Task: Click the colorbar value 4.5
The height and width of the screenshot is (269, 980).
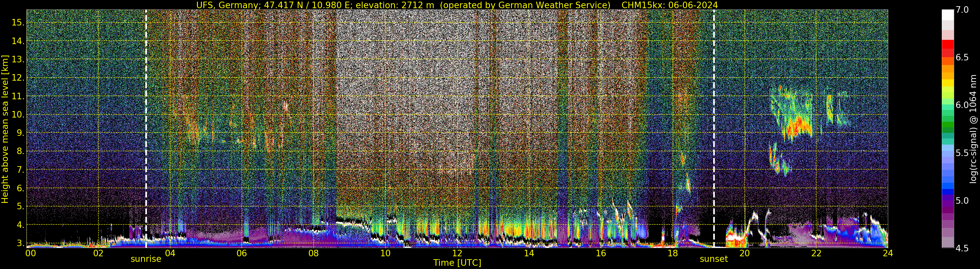Action: [x=962, y=248]
